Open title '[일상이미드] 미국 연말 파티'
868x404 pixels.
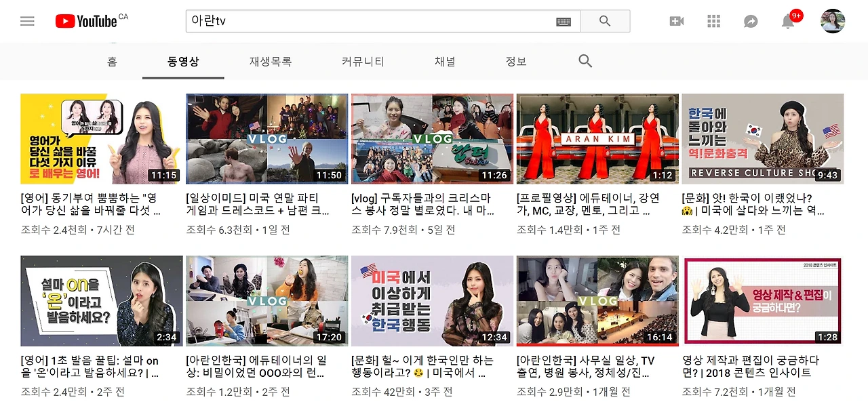258,205
